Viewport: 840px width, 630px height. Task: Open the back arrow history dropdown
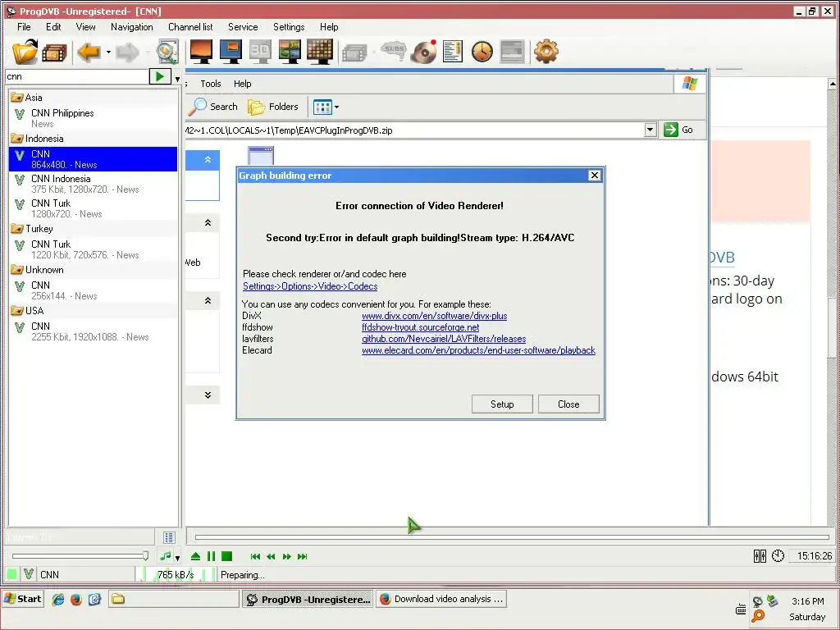[108, 52]
